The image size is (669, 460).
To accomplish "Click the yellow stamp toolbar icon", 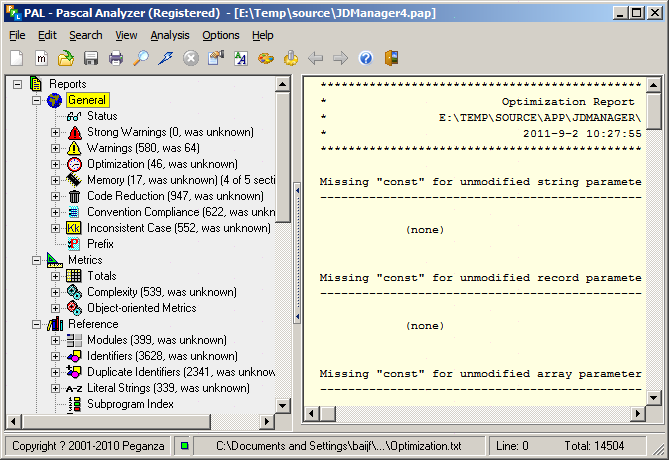I will pos(291,58).
